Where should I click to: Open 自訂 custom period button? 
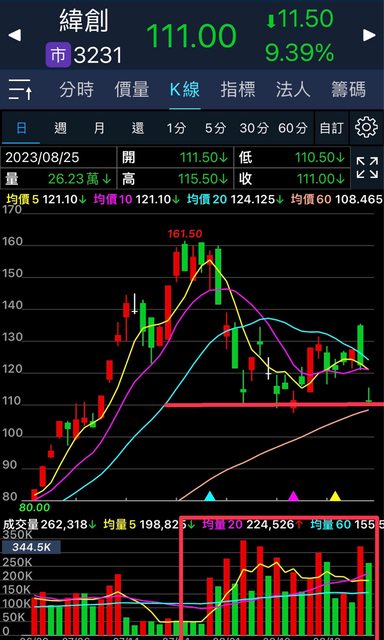(331, 128)
